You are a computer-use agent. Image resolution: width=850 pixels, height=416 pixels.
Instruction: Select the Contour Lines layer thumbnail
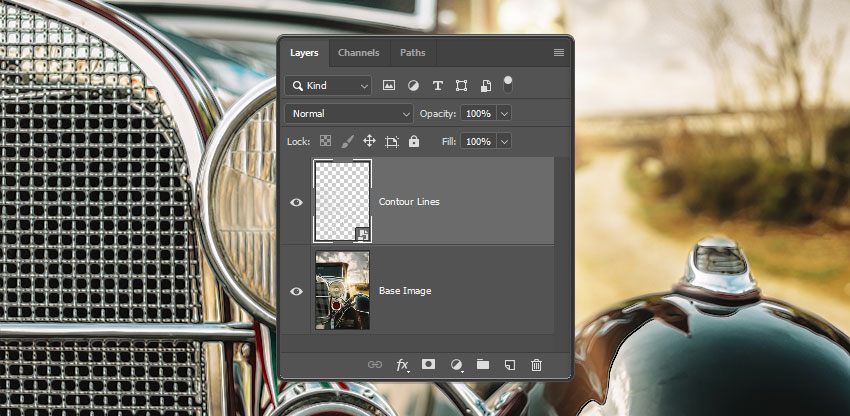click(343, 201)
